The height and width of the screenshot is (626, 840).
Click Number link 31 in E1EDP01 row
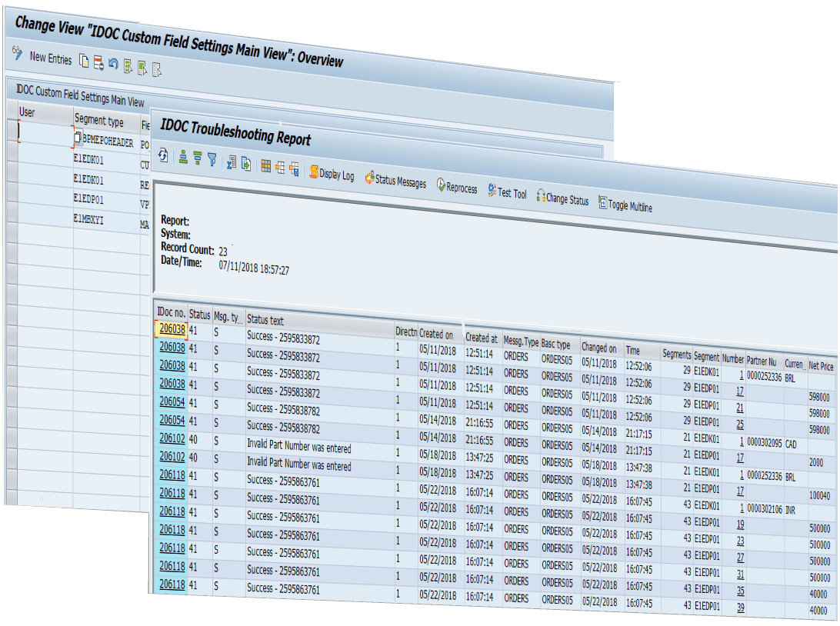point(740,574)
